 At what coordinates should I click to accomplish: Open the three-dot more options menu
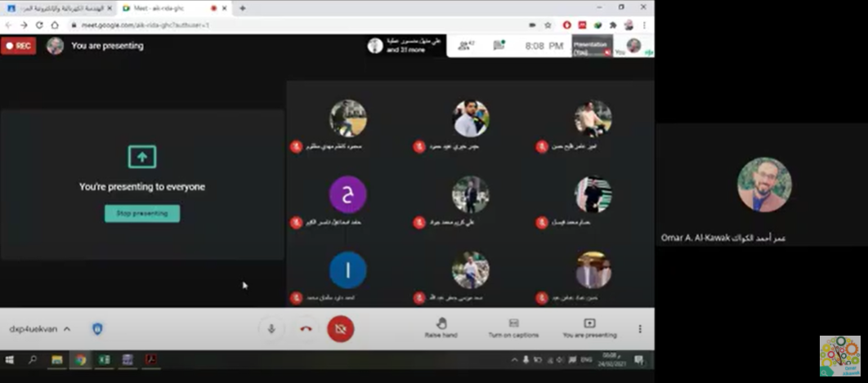click(x=640, y=329)
